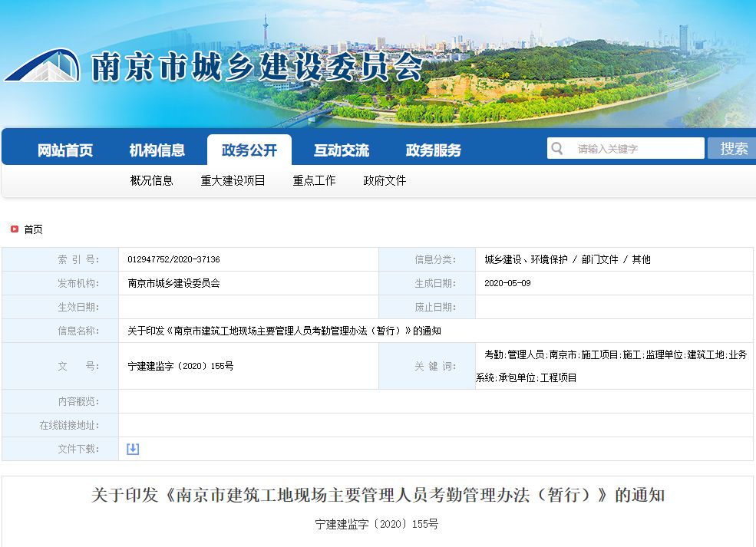This screenshot has height=547, width=756.
Task: Click the magnifier icon in search bar
Action: 556,148
